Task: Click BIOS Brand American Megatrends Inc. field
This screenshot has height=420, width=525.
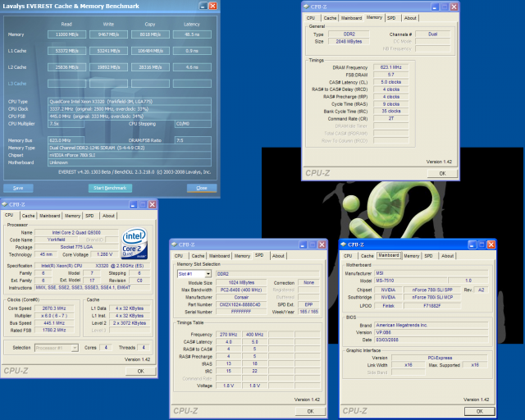Action: coord(431,325)
